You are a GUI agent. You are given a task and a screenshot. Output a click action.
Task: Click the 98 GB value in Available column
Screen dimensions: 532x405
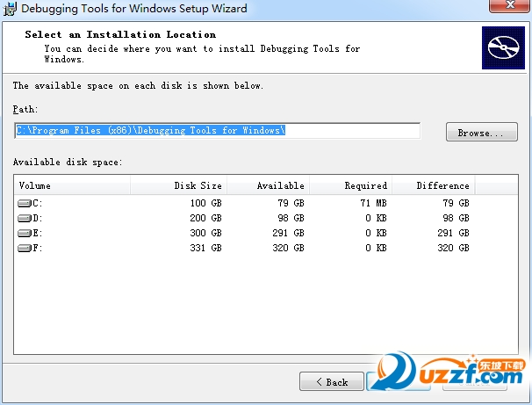click(x=291, y=218)
